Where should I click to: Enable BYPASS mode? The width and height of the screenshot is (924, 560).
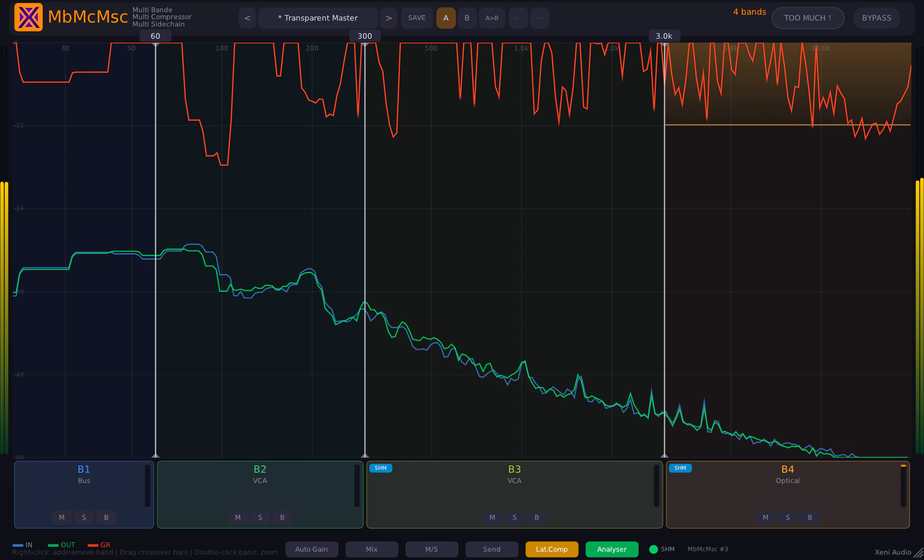click(876, 18)
